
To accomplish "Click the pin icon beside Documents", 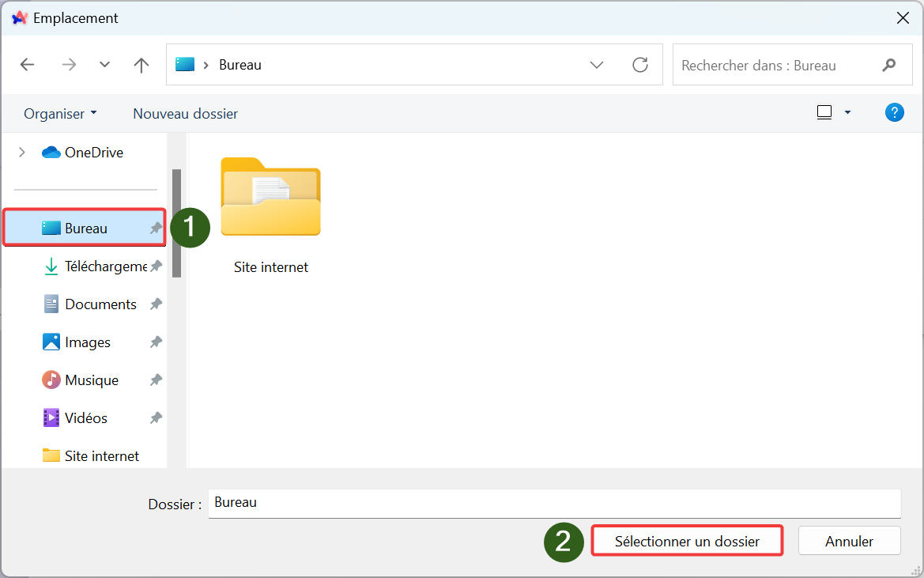I will tap(157, 304).
